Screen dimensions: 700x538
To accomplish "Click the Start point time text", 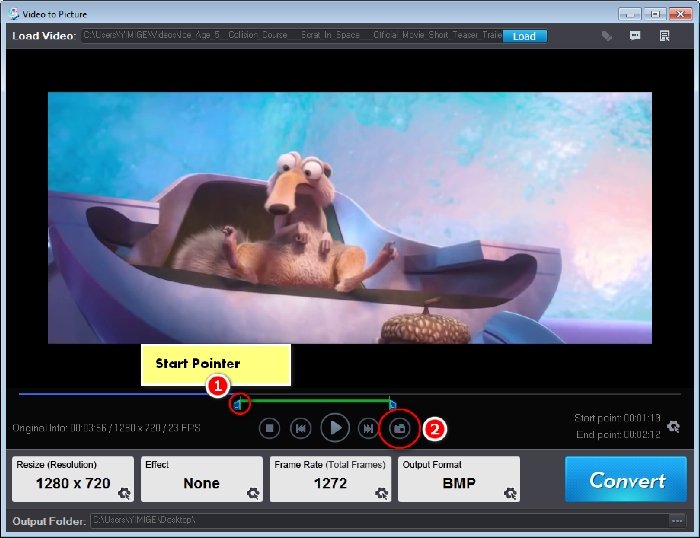I will pos(617,418).
